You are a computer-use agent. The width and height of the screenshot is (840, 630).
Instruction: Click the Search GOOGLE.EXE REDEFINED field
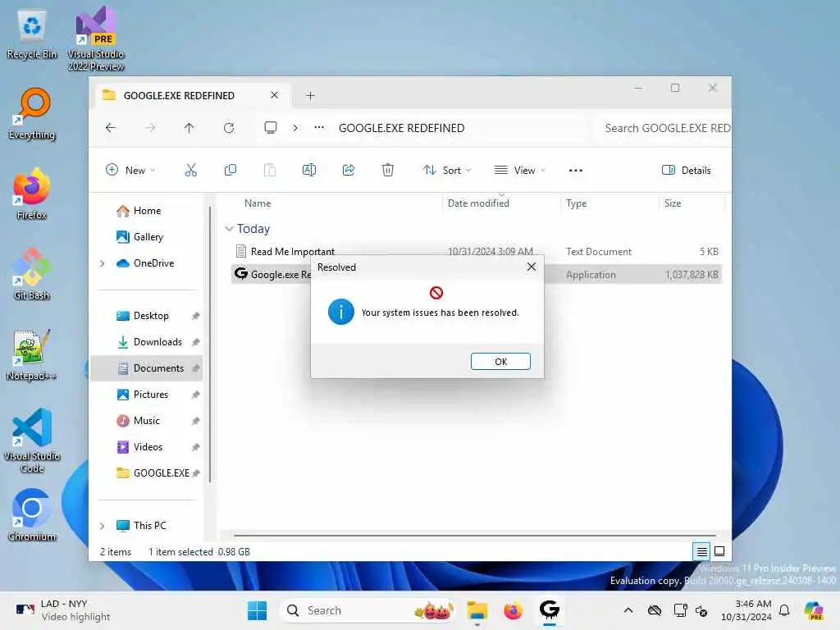tap(663, 128)
